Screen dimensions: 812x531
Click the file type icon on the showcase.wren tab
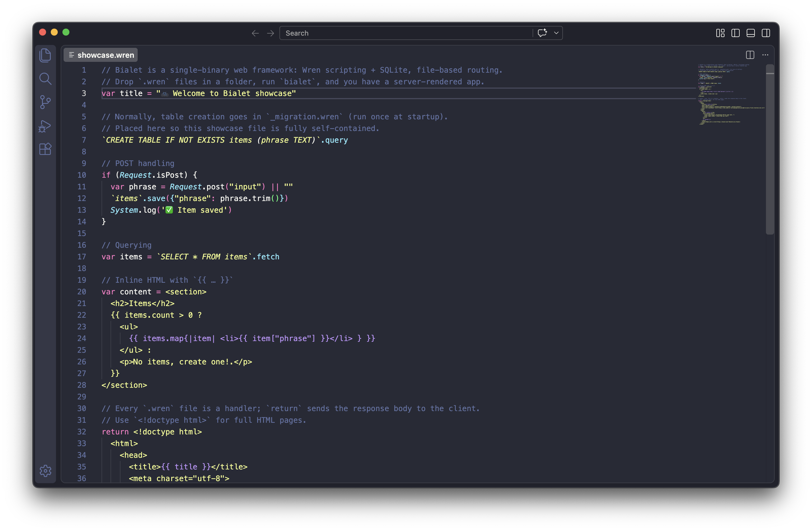[71, 55]
